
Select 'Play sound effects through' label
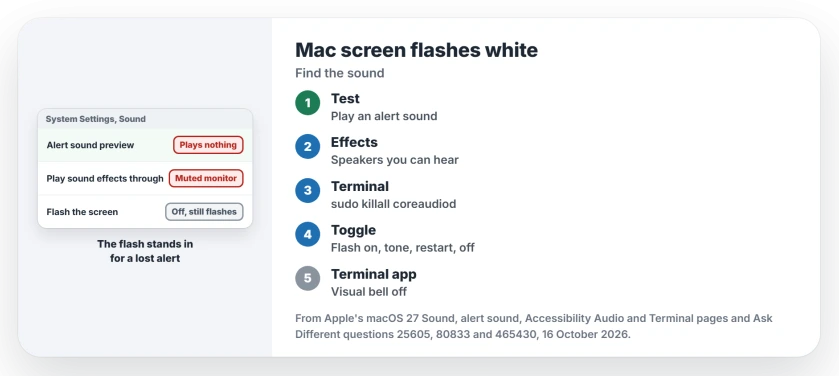[105, 179]
